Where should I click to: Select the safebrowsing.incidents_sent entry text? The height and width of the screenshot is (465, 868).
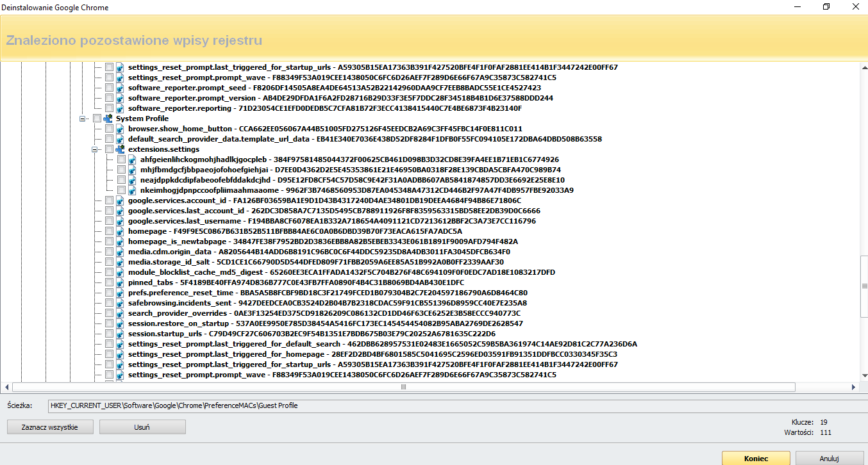click(327, 303)
